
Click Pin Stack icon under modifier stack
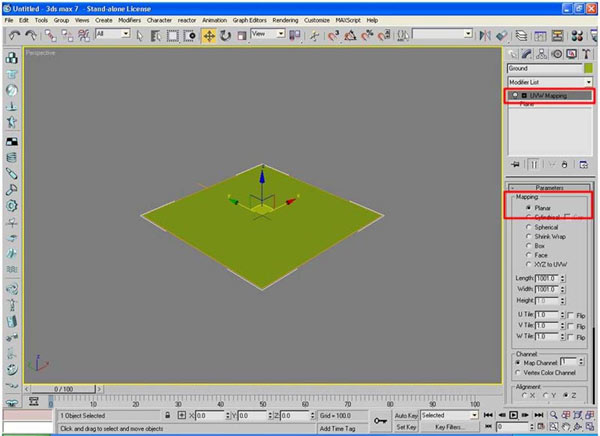click(515, 165)
